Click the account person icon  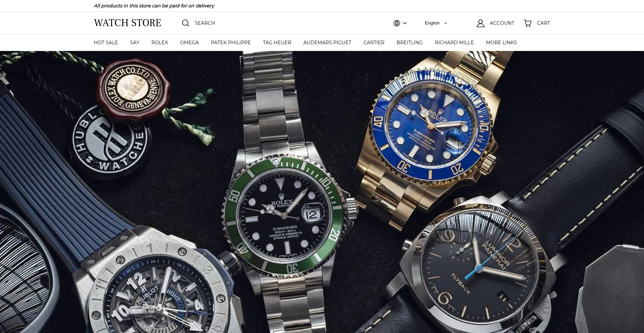pyautogui.click(x=480, y=23)
